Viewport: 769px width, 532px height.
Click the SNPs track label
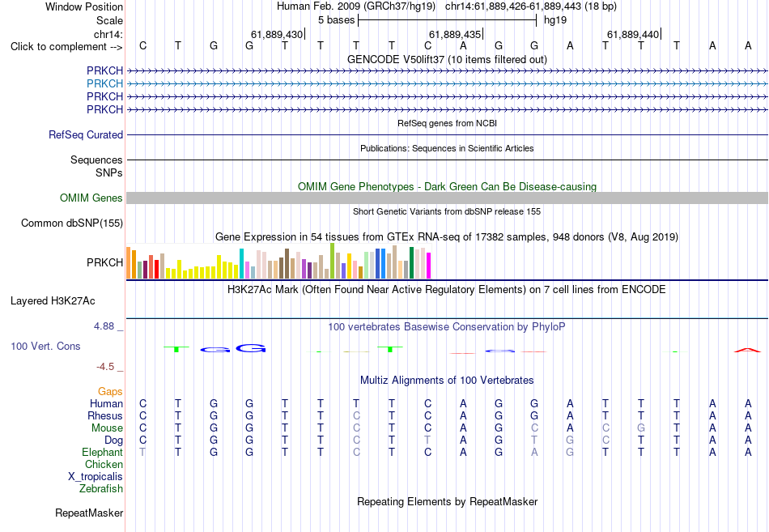109,172
